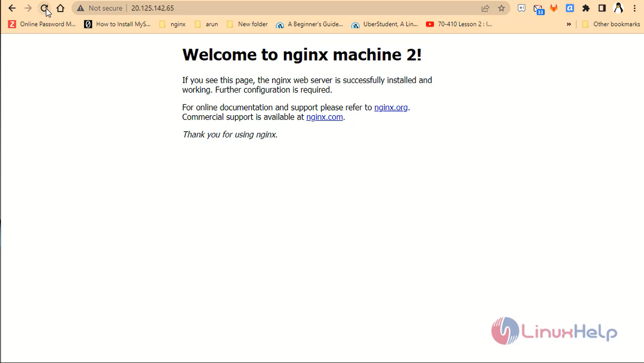644x363 pixels.
Task: Show hidden bookmarks via double chevron
Action: [569, 24]
